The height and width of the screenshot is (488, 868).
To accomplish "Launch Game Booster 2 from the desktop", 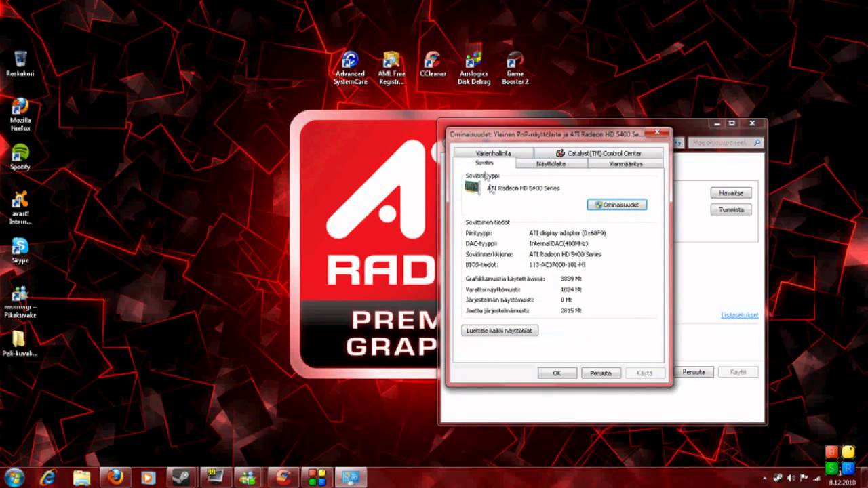I will (515, 68).
